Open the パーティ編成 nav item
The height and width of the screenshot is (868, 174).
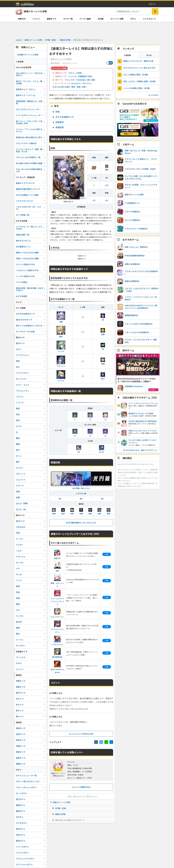85,19
